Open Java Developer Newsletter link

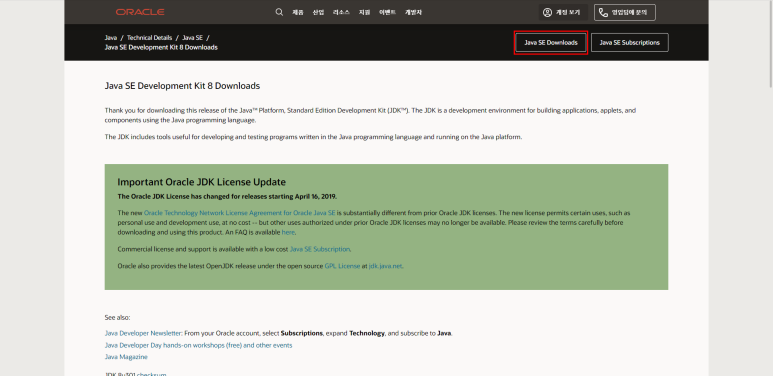(x=143, y=333)
